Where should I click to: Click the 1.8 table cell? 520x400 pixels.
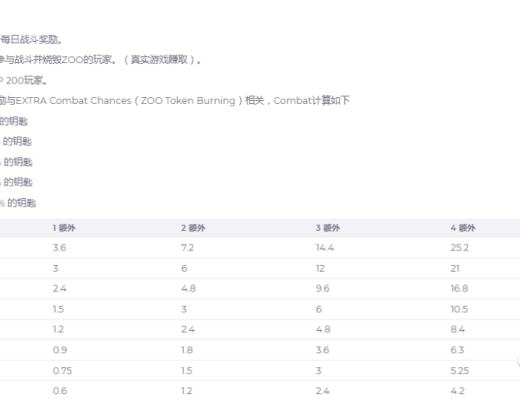tap(187, 350)
